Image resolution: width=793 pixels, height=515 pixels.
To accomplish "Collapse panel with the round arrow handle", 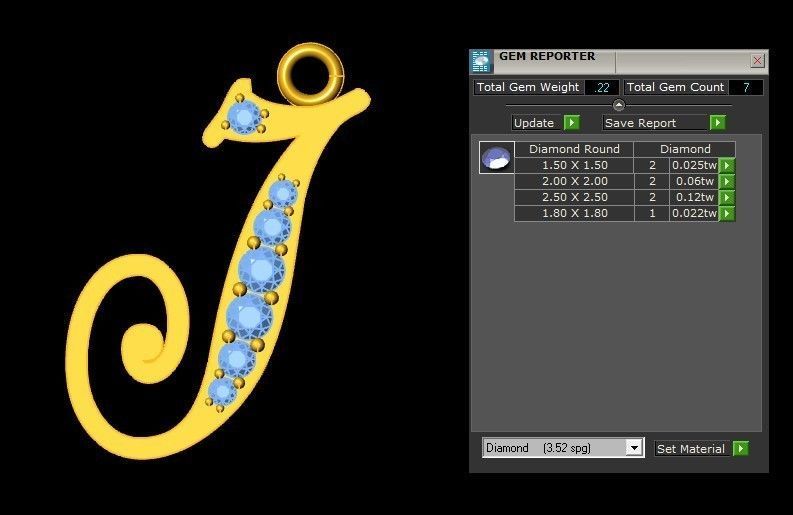I will (x=619, y=105).
